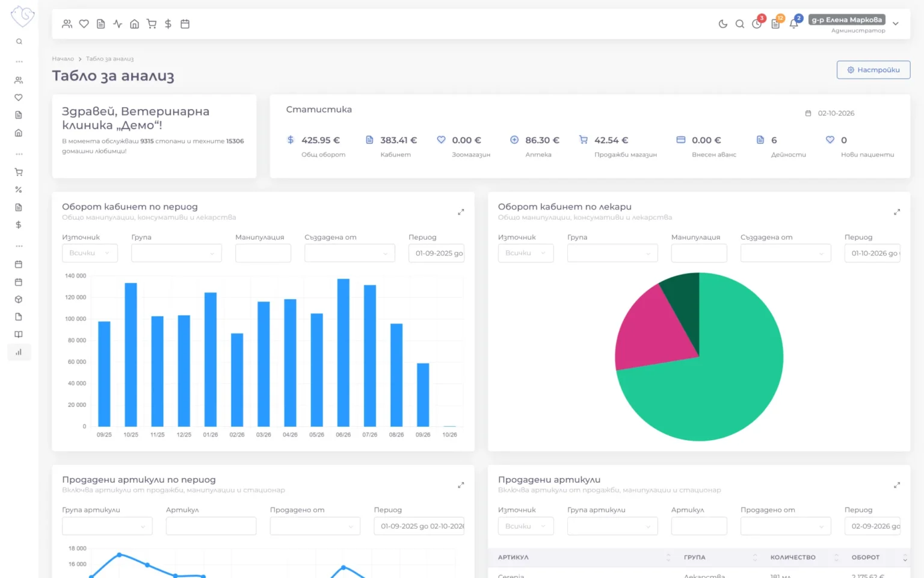Open Група dropdown in the doctors chart
Viewport: 924px width, 578px height.
tap(612, 253)
